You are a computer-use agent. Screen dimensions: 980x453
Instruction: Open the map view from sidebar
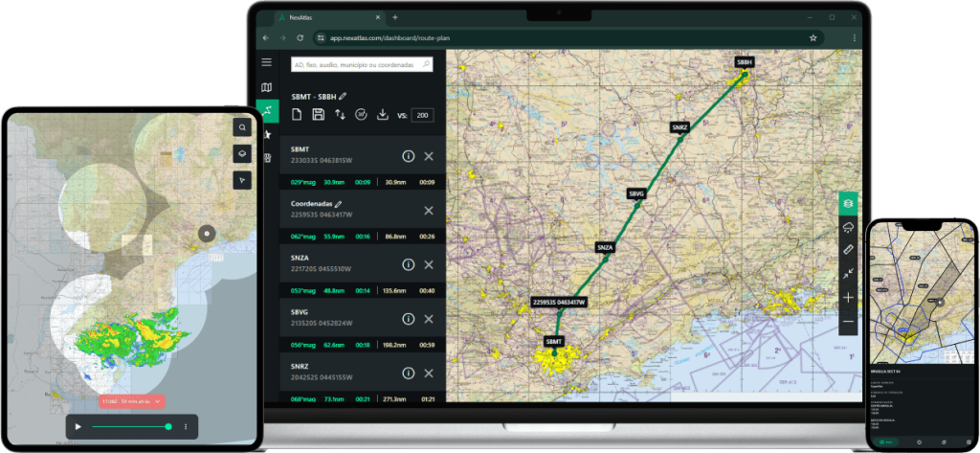[267, 88]
